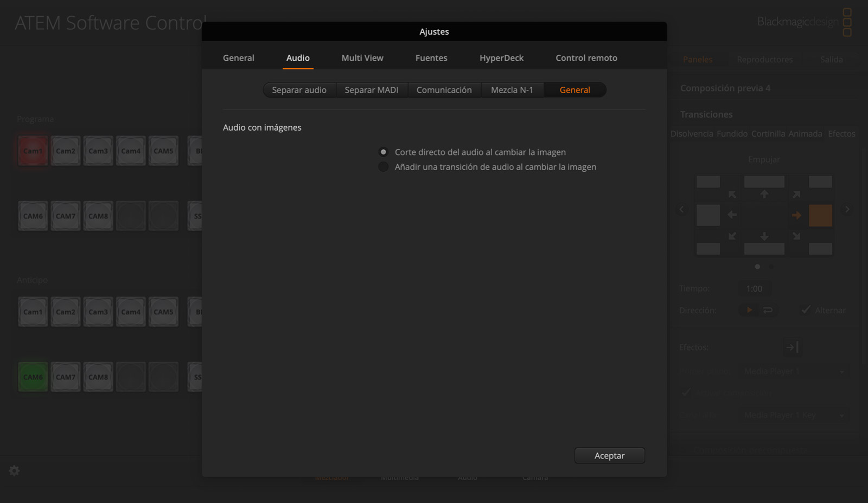Image resolution: width=868 pixels, height=503 pixels.
Task: Select CAM8 in the Anticipo section
Action: [98, 377]
